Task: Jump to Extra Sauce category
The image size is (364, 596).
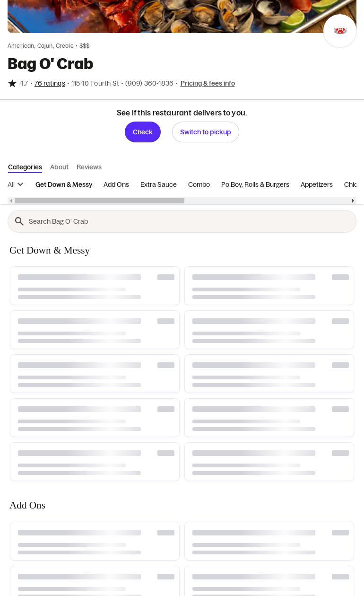Action: 158,184
